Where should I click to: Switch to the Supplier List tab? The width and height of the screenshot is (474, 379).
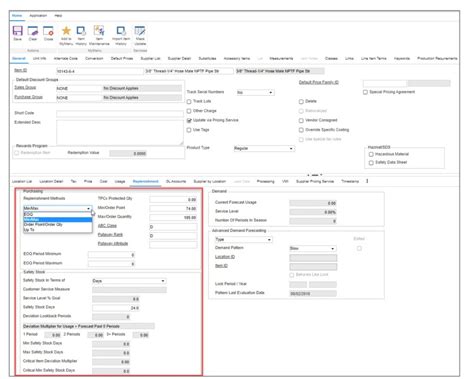pos(150,58)
